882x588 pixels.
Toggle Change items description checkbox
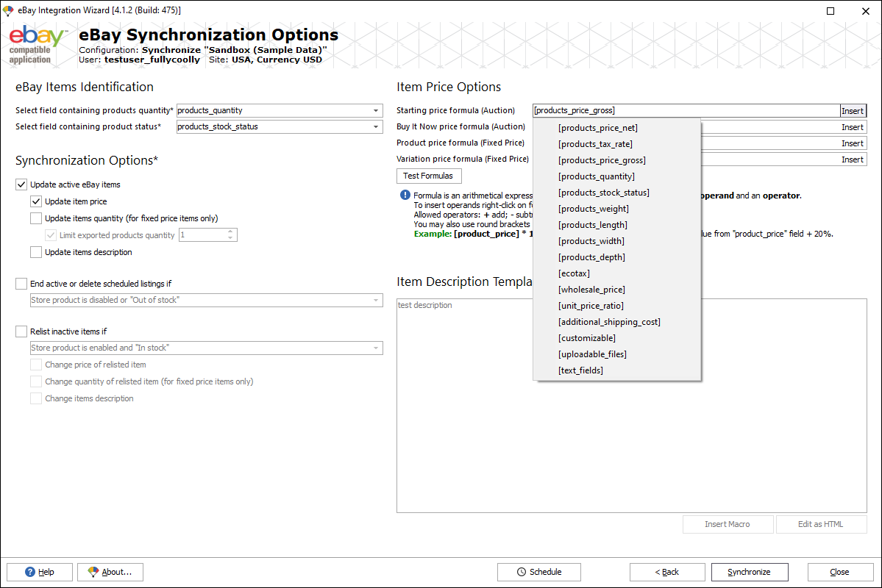[x=36, y=398]
